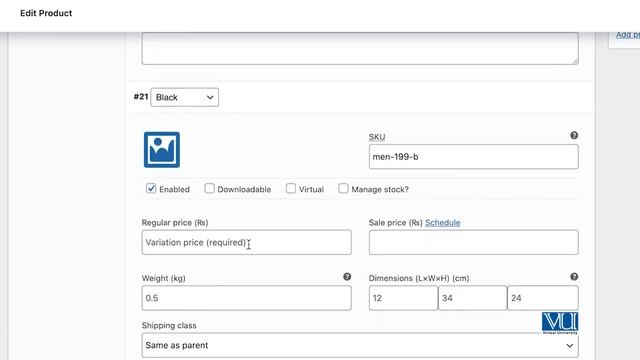Click the Length dimension field with 12

pyautogui.click(x=403, y=298)
